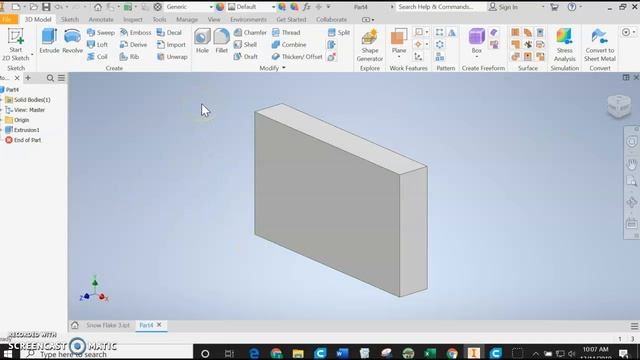640x360 pixels.
Task: Select the Unwrap tool
Action: 172,57
